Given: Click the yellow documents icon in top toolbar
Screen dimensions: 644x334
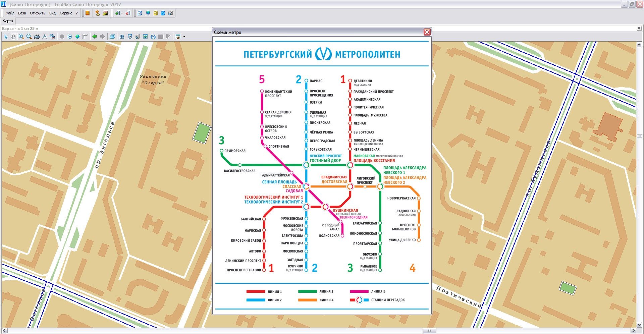Looking at the screenshot, I should click(x=155, y=13).
